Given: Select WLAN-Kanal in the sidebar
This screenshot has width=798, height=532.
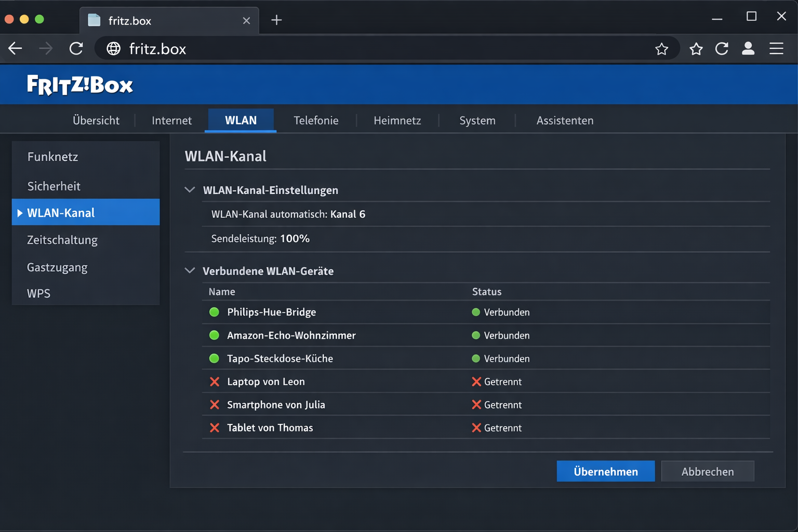Looking at the screenshot, I should [86, 212].
